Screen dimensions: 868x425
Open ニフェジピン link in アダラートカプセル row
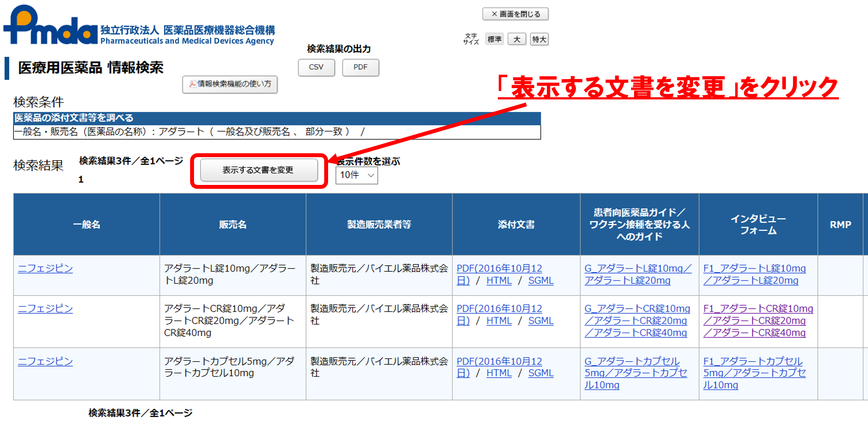coord(45,361)
